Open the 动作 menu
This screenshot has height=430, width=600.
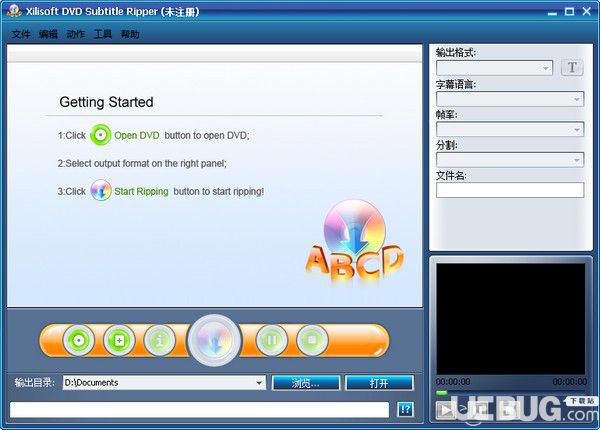tap(76, 34)
